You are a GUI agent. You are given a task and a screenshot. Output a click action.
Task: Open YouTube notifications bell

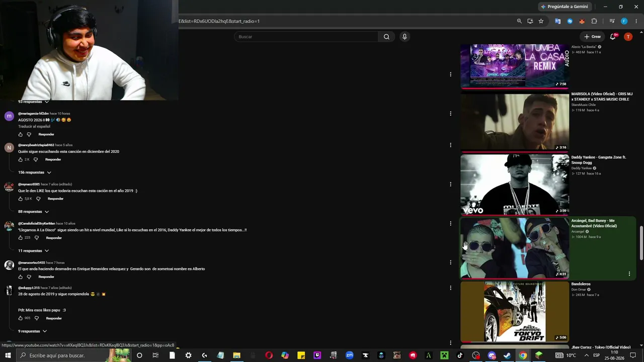coord(613,37)
